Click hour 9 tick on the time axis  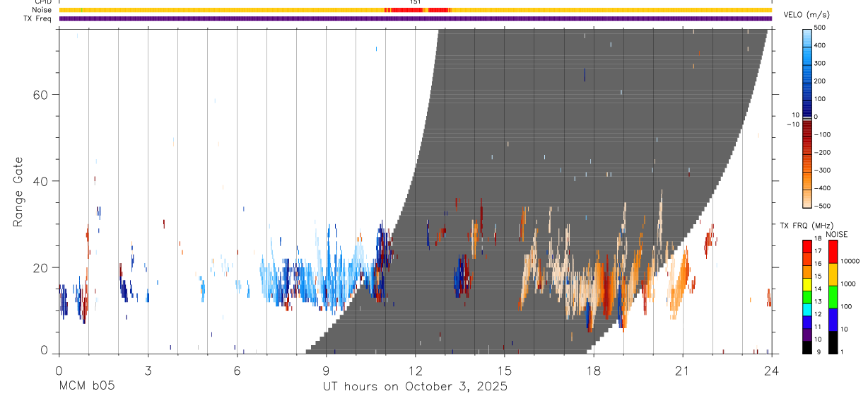(x=326, y=370)
